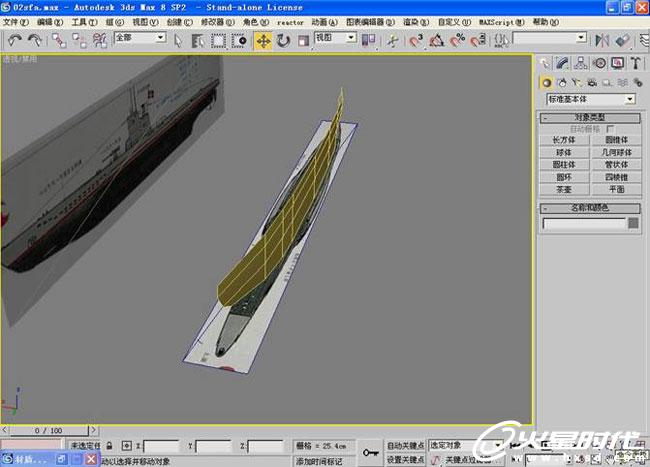Toggle Window/Crossing selection mode icon
Viewport: 650px width, 467px height.
[x=239, y=41]
